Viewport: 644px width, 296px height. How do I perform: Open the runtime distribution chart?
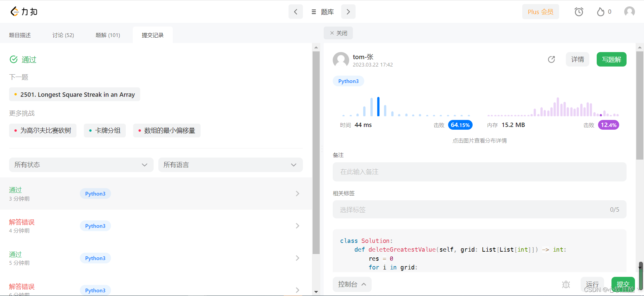click(x=406, y=106)
